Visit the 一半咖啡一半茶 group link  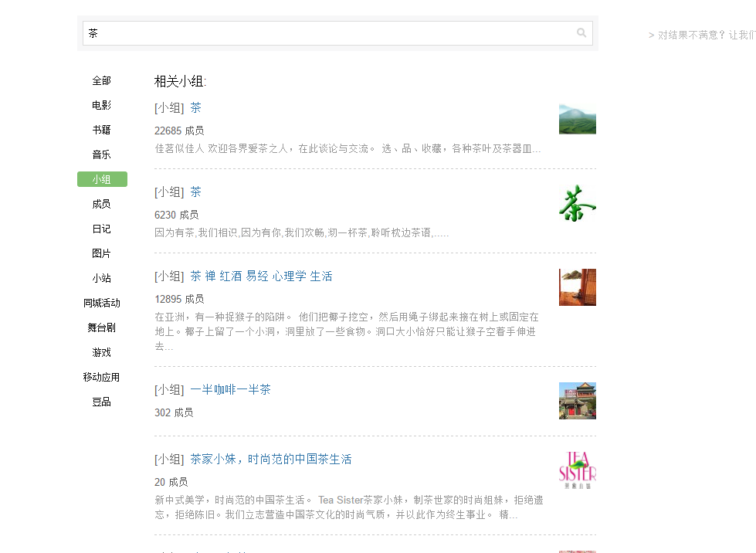click(230, 389)
